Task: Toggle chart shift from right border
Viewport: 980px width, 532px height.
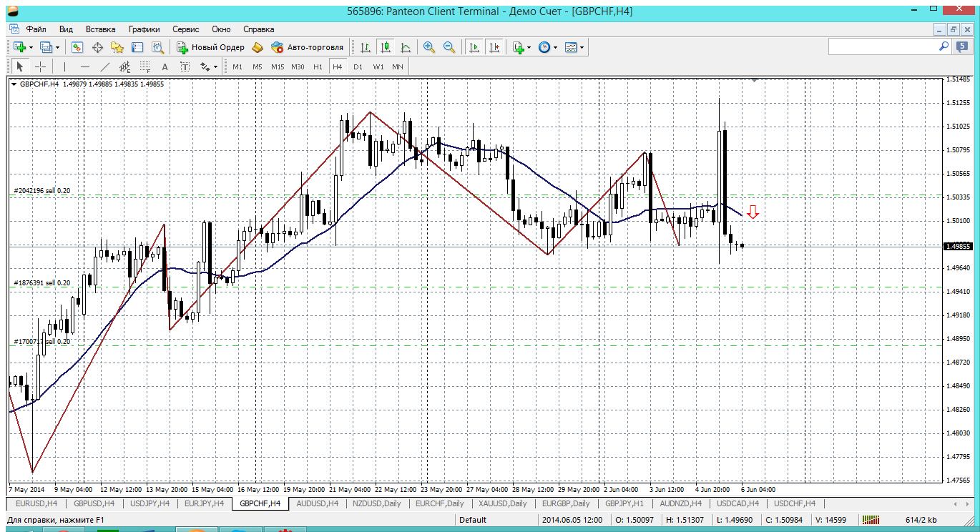Action: pos(494,47)
